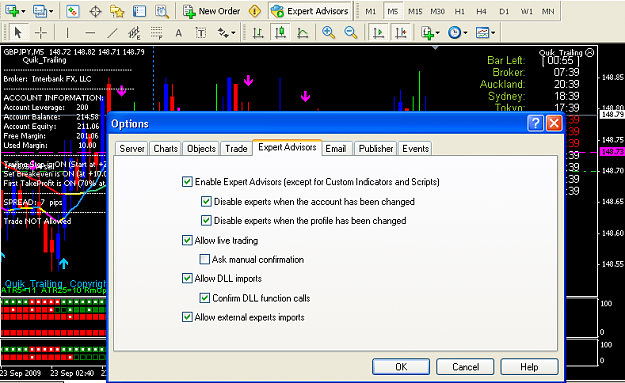Uncheck Disable experts when profile changed
This screenshot has width=625, height=383.
click(x=206, y=220)
